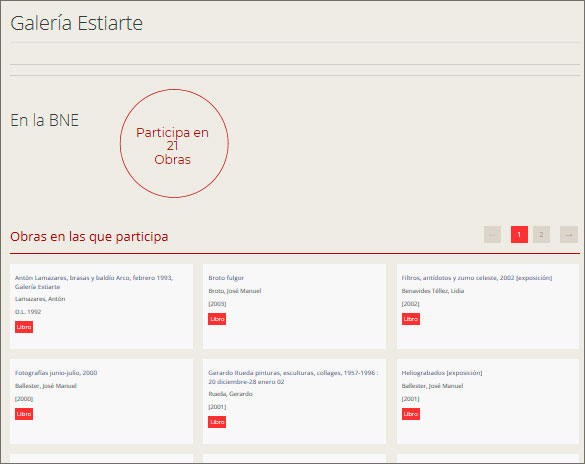This screenshot has height=464, width=585.
Task: Click the next page arrow button
Action: (x=569, y=235)
